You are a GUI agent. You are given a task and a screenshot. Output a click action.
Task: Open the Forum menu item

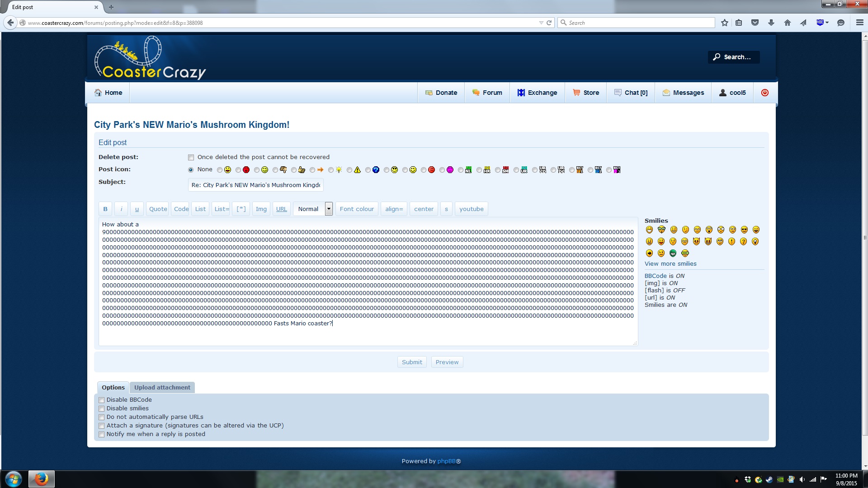click(487, 93)
